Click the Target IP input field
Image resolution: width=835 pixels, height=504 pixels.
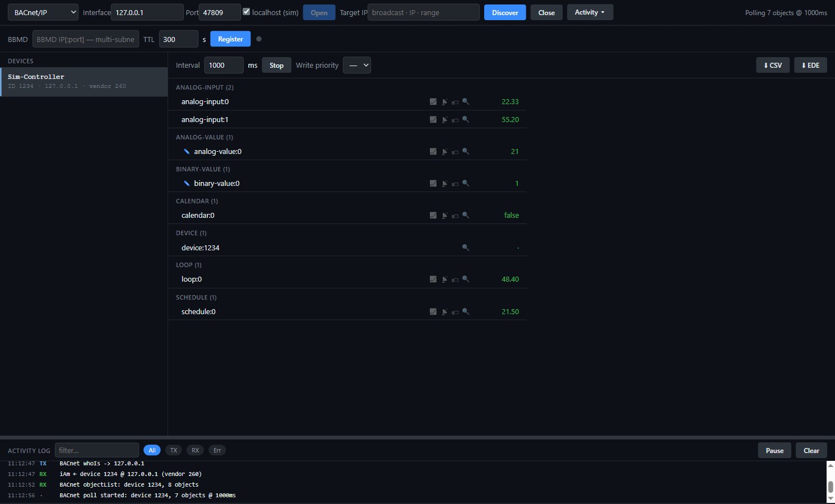(424, 12)
